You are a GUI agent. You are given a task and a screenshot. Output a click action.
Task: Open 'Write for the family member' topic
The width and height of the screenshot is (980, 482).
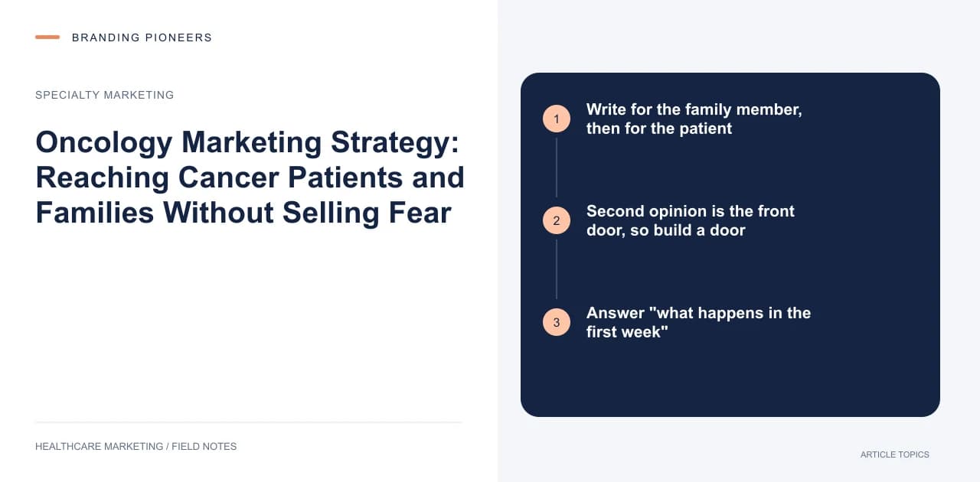(x=694, y=119)
